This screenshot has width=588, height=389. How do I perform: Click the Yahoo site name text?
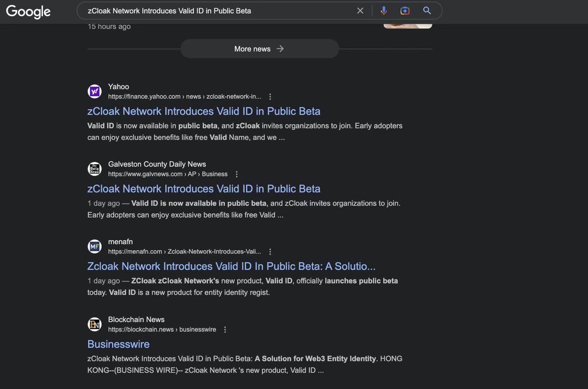pos(119,87)
